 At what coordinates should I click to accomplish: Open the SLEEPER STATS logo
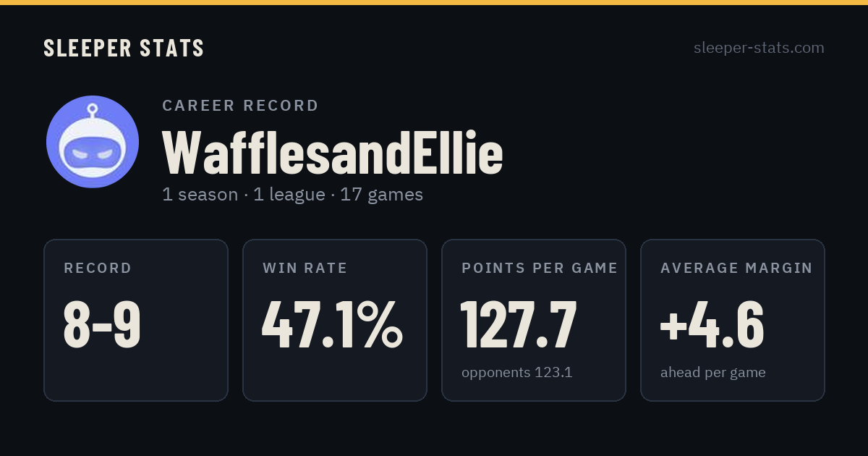(124, 48)
